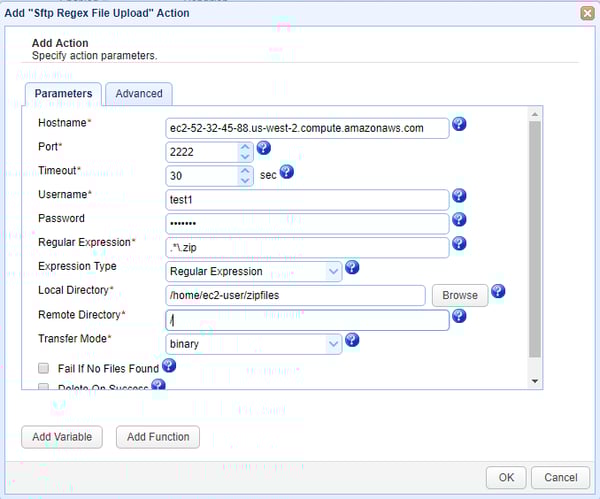Click help icon for Regular Expression field

pyautogui.click(x=459, y=244)
